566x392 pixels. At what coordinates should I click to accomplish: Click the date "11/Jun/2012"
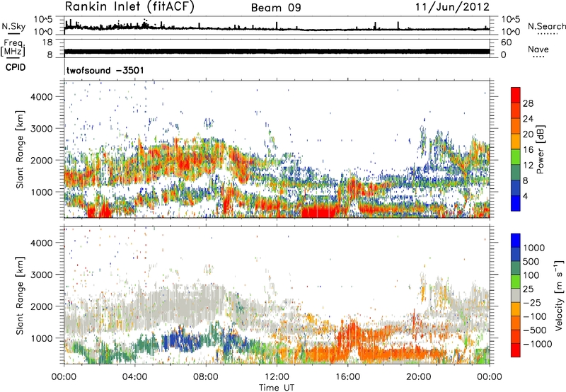[452, 7]
